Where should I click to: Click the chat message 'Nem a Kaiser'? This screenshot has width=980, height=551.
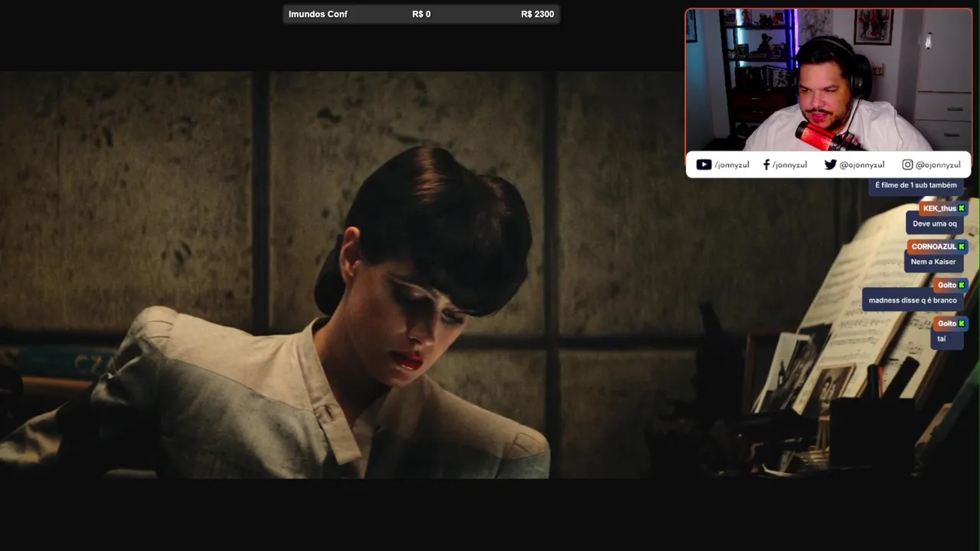tap(933, 262)
